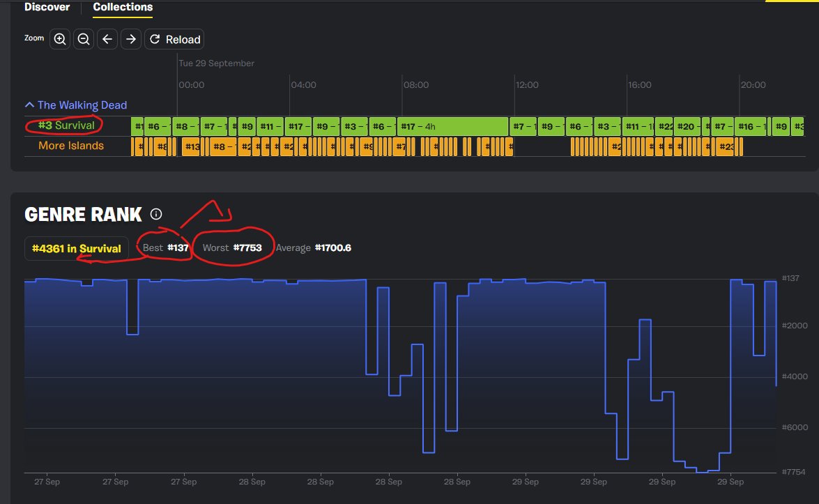Click the GENRE RANK heading
This screenshot has height=504, width=819.
click(x=83, y=215)
